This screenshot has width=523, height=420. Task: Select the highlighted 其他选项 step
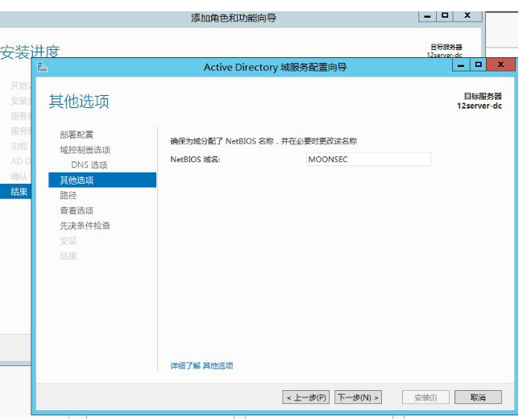[x=77, y=181]
